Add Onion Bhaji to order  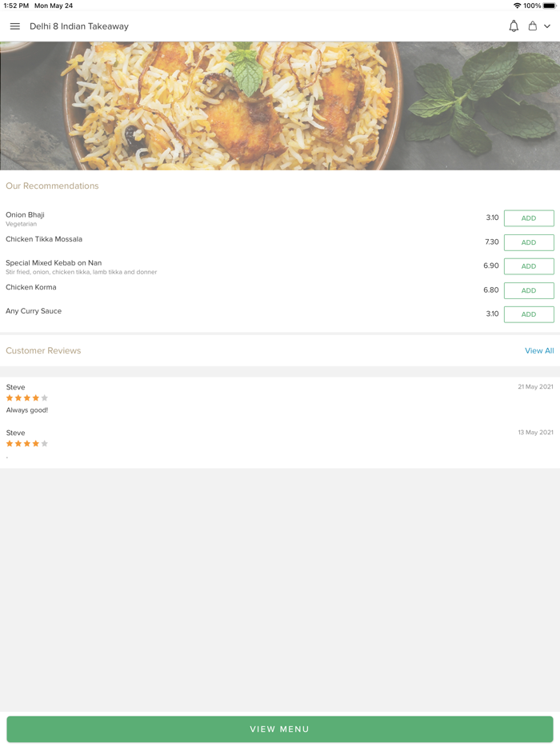(x=529, y=218)
